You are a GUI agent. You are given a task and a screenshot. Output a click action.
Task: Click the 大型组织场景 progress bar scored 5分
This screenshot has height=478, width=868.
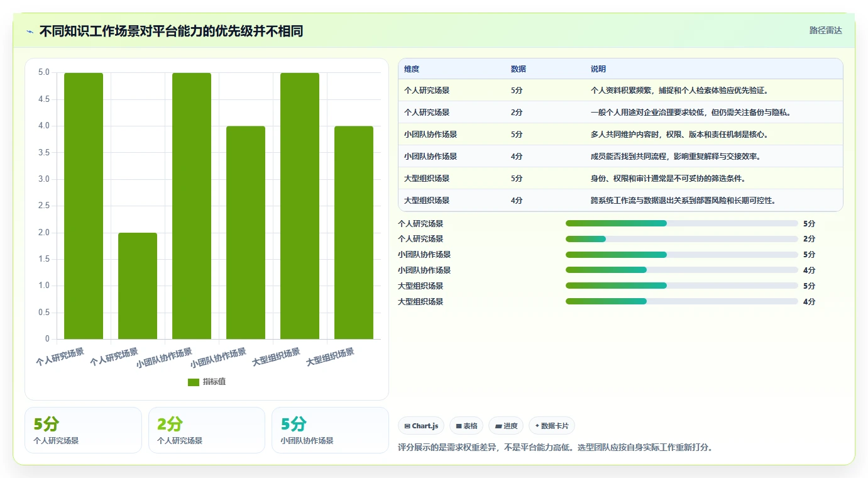(682, 286)
